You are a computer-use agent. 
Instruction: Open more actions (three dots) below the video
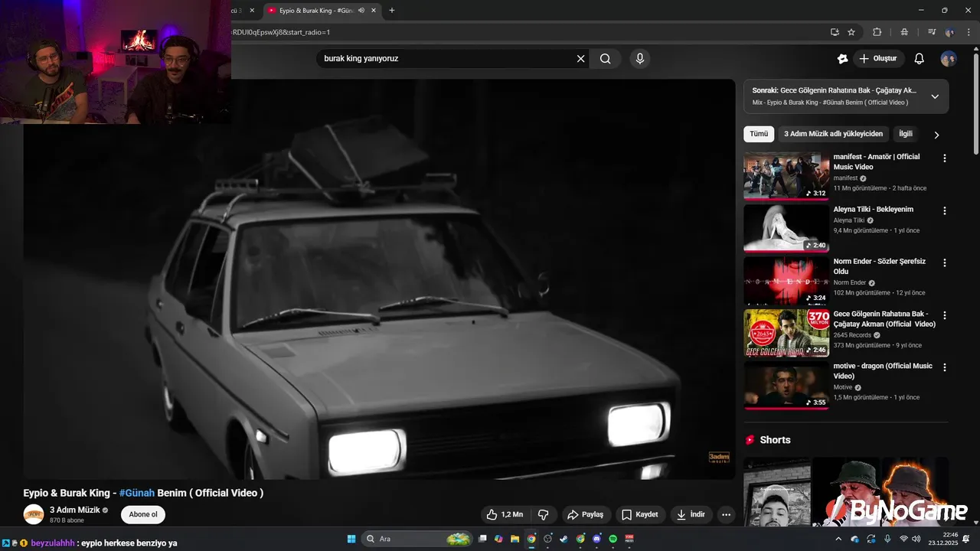click(x=726, y=514)
